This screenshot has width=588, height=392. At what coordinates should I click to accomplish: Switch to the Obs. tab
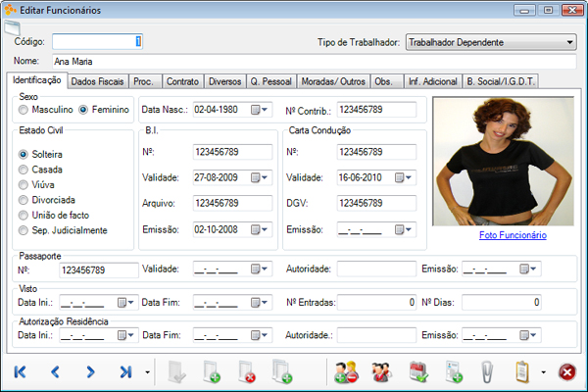(x=387, y=81)
